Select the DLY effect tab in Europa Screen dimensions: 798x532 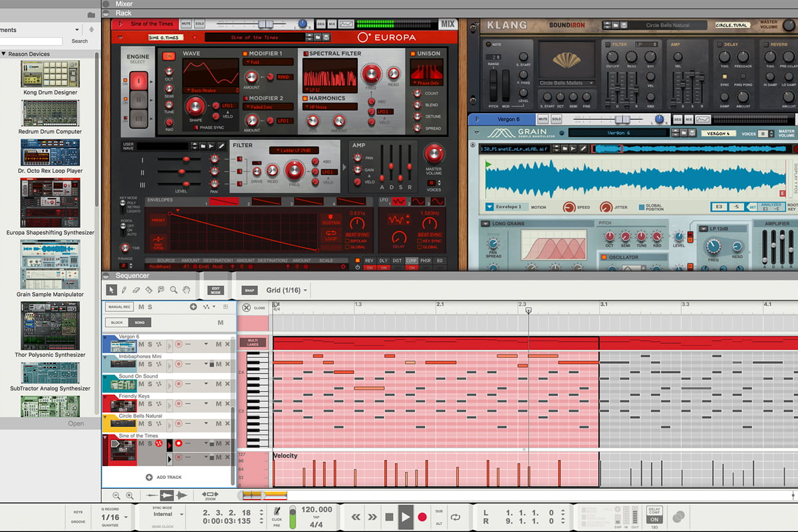coord(384,260)
